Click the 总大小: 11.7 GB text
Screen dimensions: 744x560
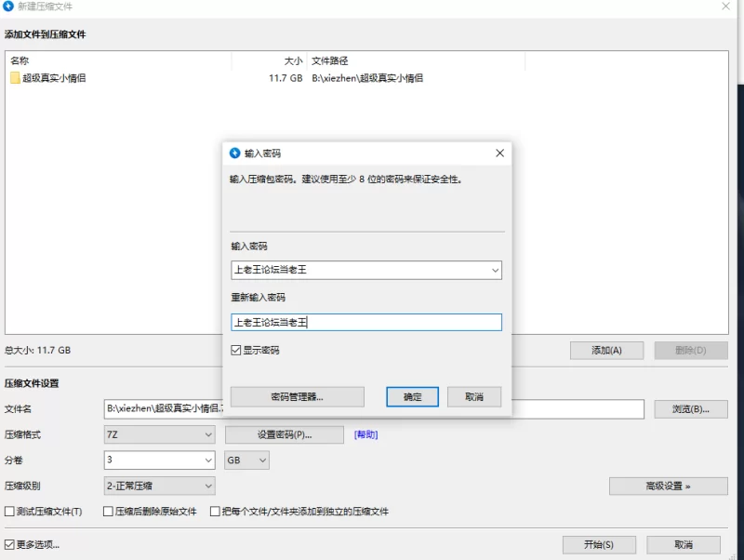coord(37,351)
